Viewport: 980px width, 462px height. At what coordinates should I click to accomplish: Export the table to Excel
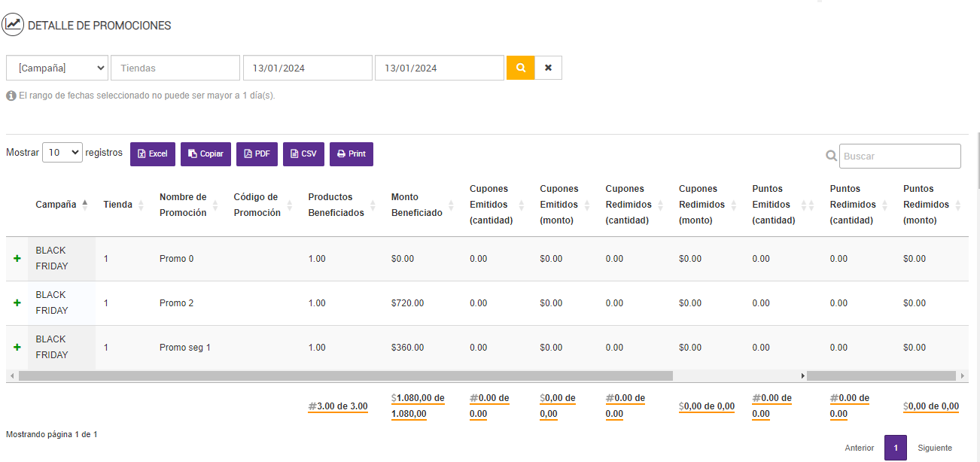coord(153,153)
